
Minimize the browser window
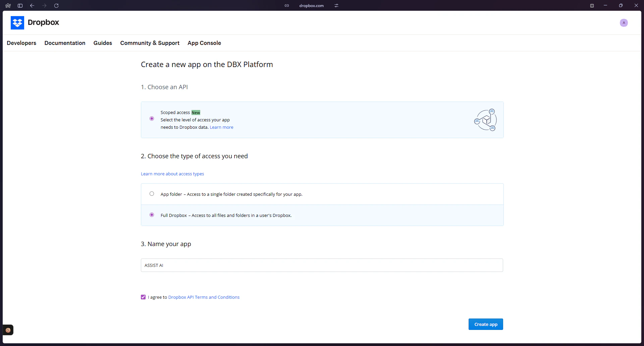[x=605, y=5]
